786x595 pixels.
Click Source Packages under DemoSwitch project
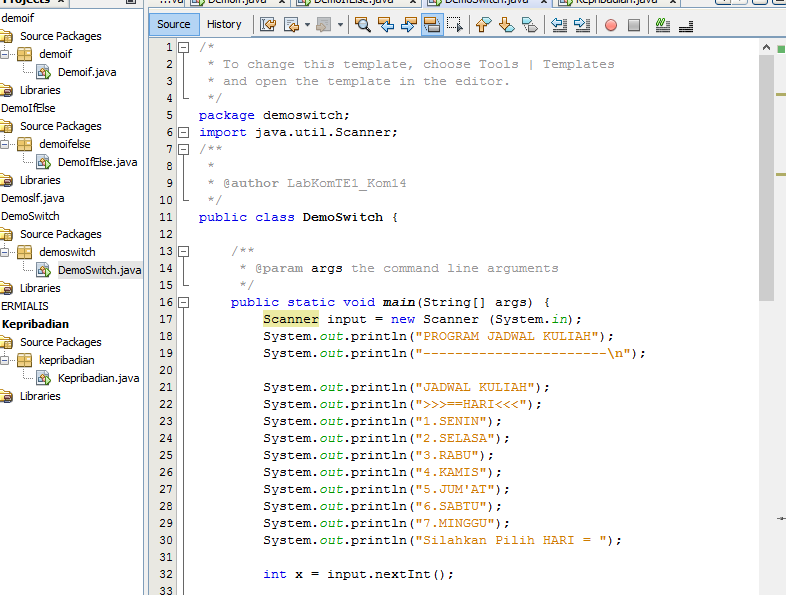(x=61, y=234)
